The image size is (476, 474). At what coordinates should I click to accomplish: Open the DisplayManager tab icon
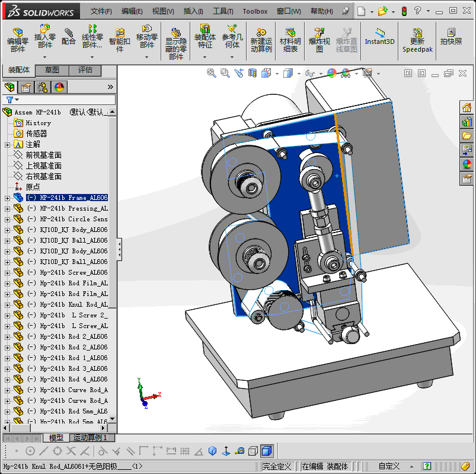tap(59, 87)
